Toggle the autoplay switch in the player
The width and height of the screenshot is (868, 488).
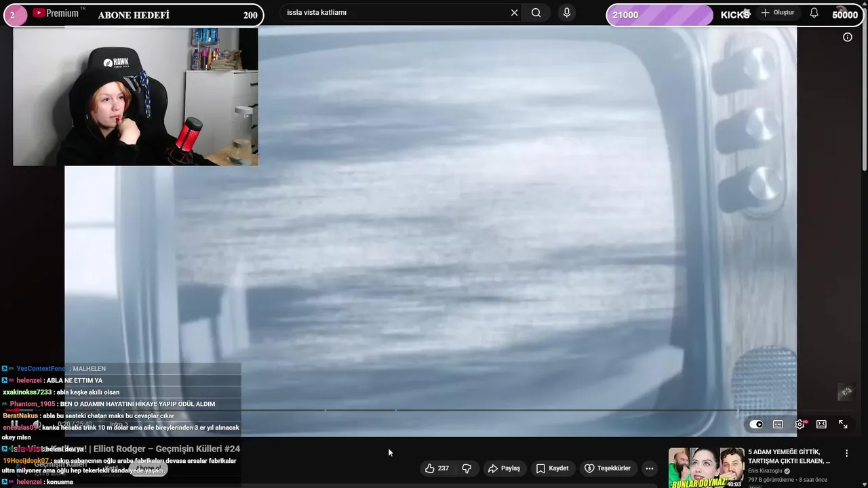click(756, 424)
